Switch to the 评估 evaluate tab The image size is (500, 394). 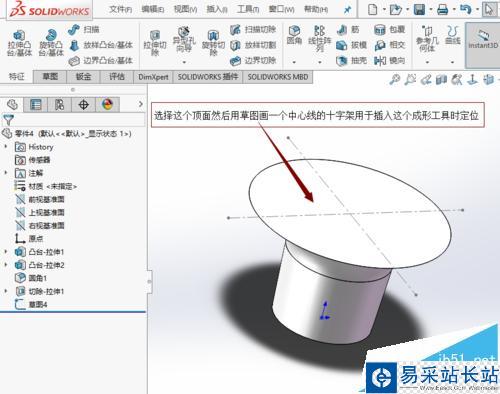tap(117, 77)
